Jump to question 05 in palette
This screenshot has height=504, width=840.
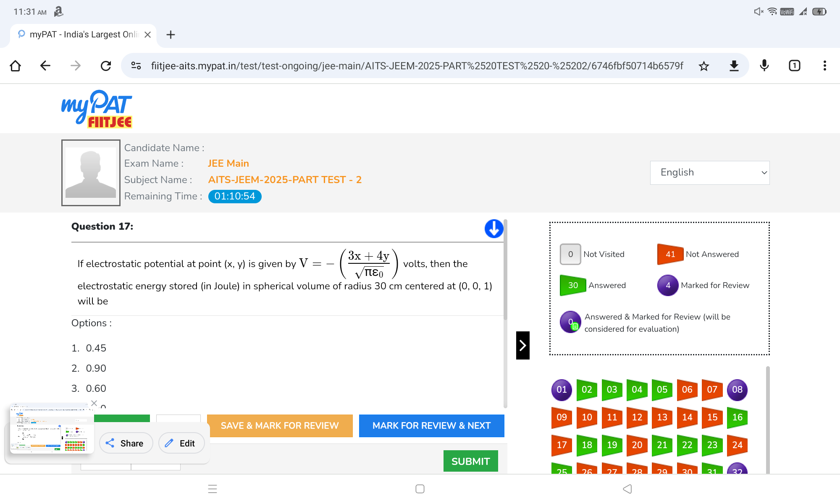662,390
